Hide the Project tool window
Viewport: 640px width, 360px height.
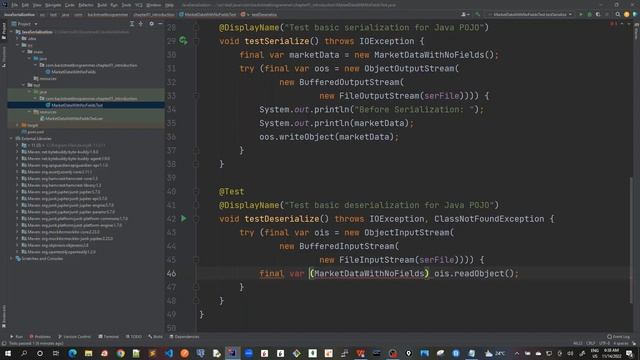(160, 24)
